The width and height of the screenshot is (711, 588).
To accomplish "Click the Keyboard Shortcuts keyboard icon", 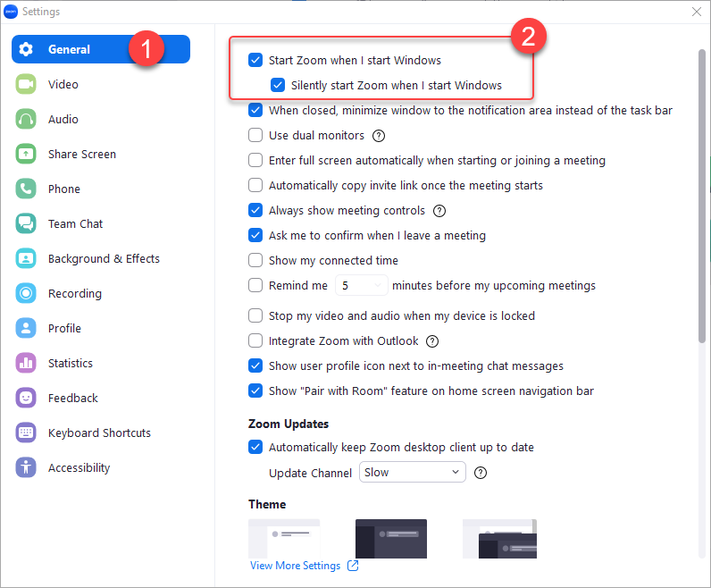I will [x=26, y=433].
